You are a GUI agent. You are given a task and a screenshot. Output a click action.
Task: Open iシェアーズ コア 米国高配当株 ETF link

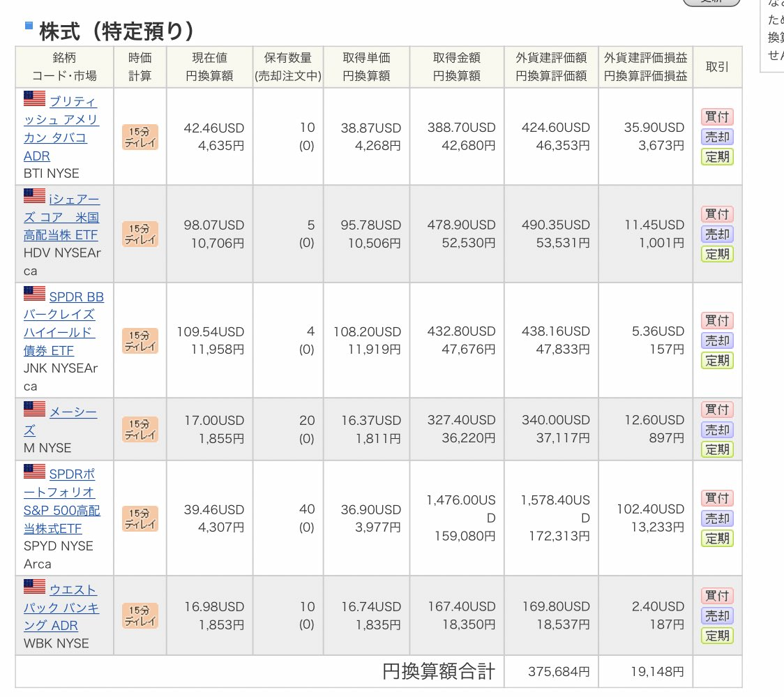pos(61,217)
